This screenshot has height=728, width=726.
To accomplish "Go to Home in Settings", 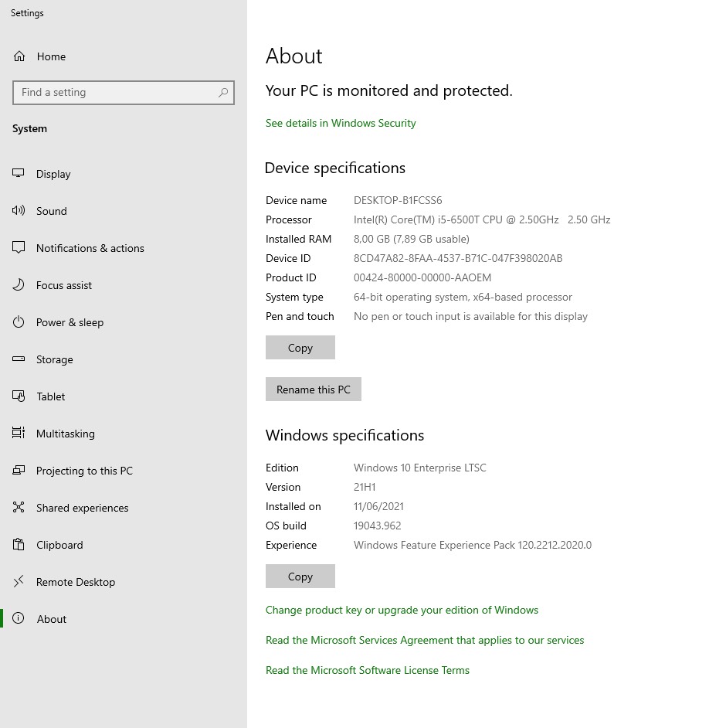I will (51, 56).
